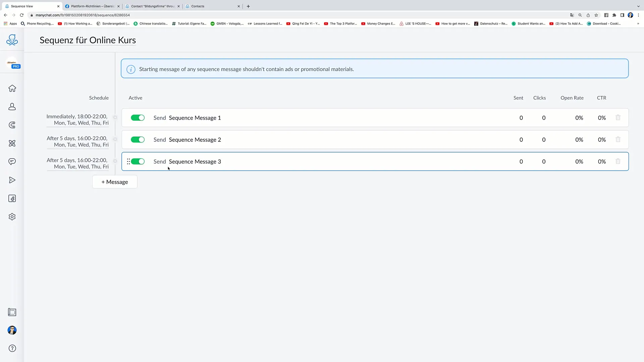Click delete icon for Sequence Message 3
This screenshot has width=644, height=362.
pyautogui.click(x=619, y=161)
